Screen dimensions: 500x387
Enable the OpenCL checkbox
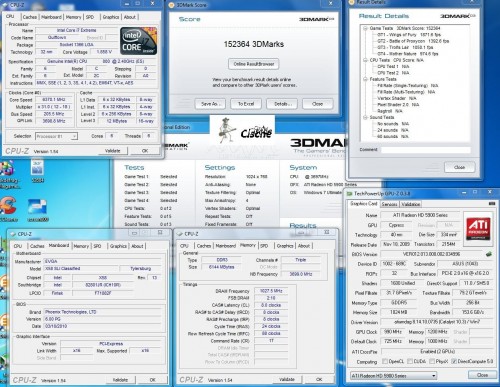385,361
